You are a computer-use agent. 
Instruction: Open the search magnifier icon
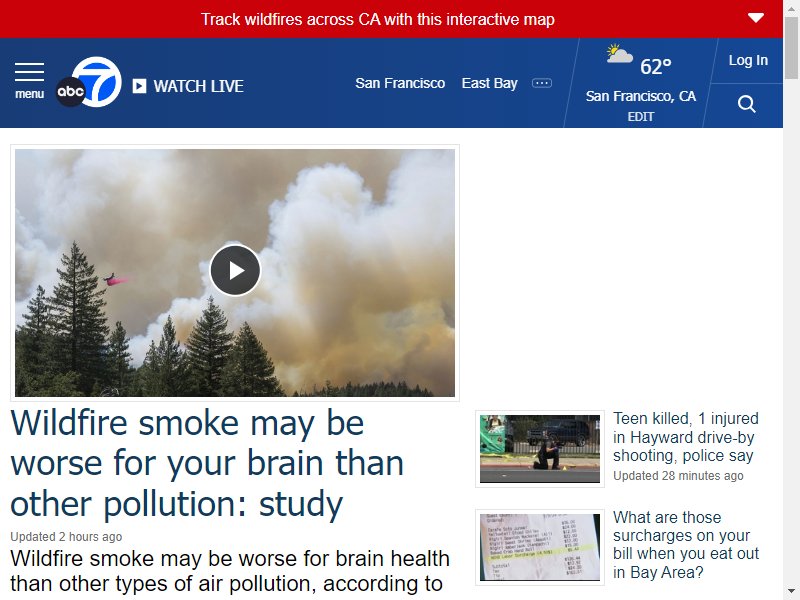tap(746, 104)
